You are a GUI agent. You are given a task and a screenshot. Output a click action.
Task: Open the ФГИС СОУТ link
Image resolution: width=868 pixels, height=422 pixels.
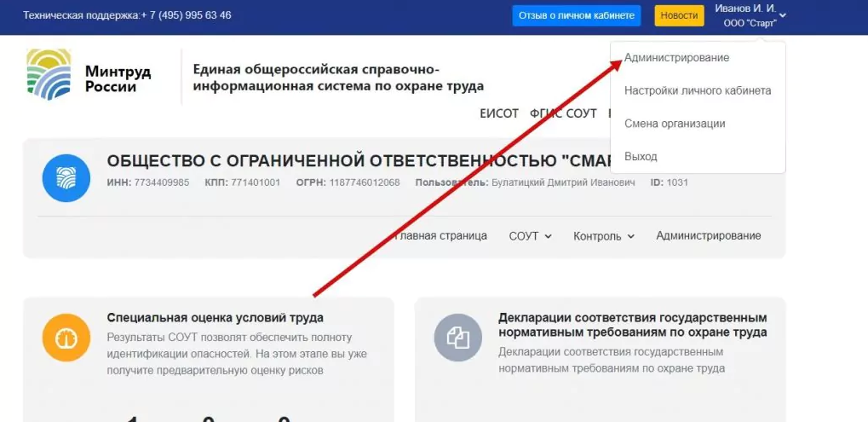563,113
